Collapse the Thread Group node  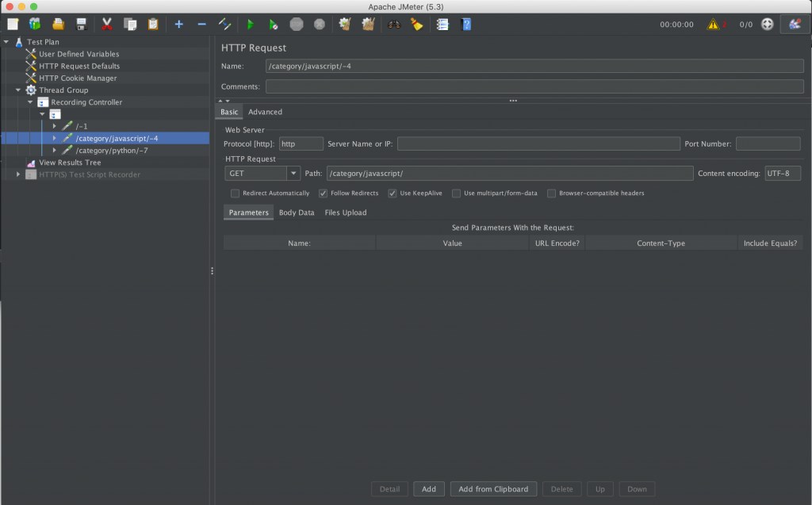click(x=18, y=90)
